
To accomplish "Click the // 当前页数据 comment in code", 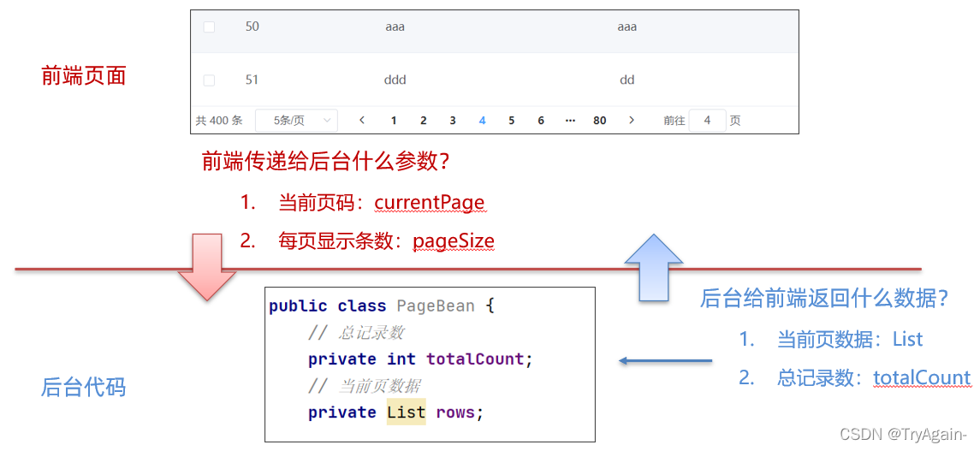I will 365,386.
